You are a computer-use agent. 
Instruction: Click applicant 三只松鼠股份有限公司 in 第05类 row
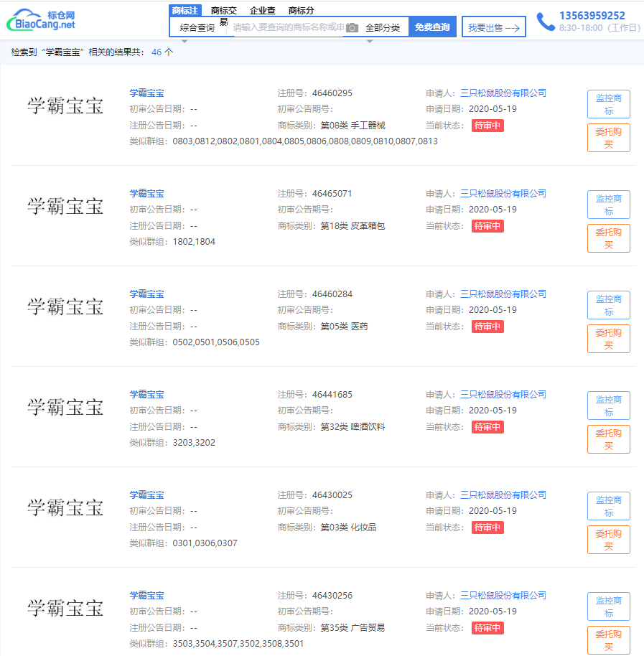coord(503,294)
